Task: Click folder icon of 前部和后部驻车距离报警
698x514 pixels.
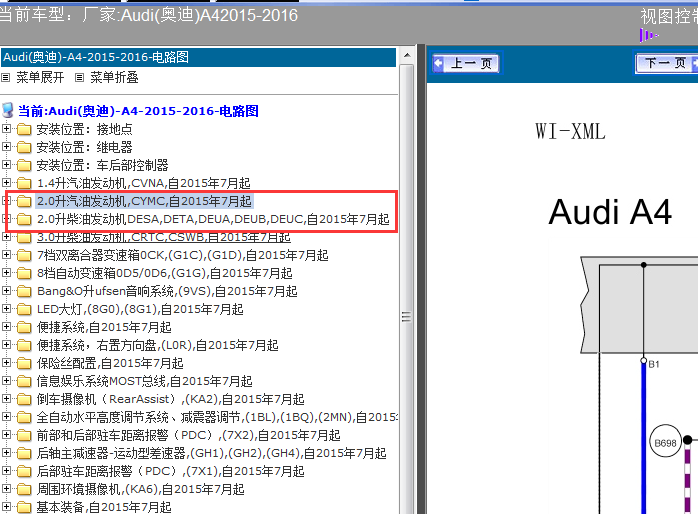Action: pyautogui.click(x=24, y=435)
